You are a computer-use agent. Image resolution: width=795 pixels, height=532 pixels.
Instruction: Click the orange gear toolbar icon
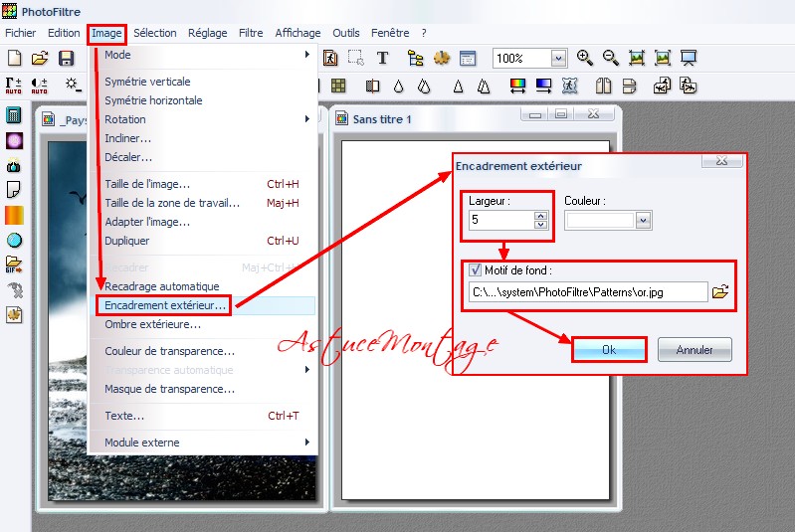point(442,58)
